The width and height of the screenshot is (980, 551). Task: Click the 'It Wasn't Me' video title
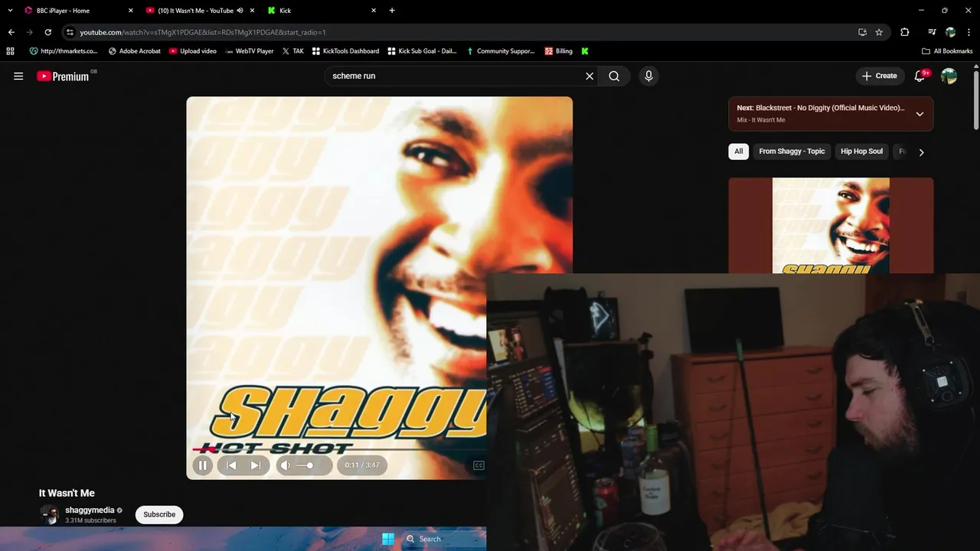[x=67, y=493]
